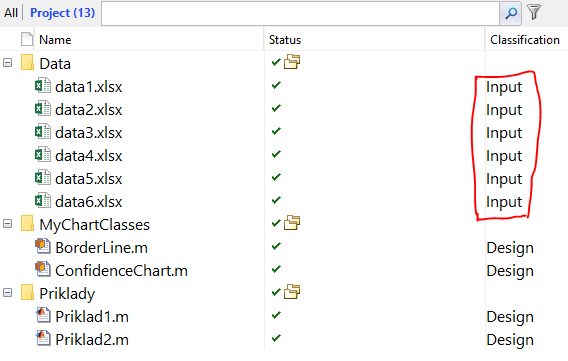Click the file icon in the Name header

click(x=27, y=39)
